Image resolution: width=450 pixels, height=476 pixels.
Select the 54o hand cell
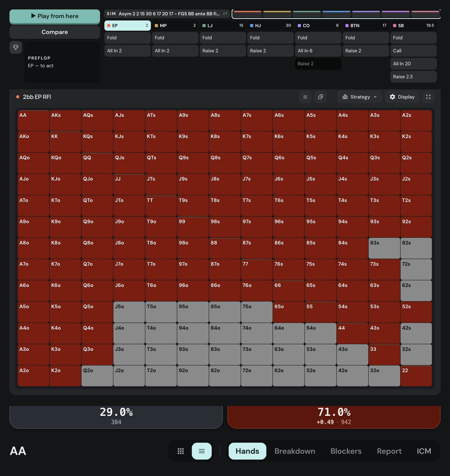[x=320, y=333]
